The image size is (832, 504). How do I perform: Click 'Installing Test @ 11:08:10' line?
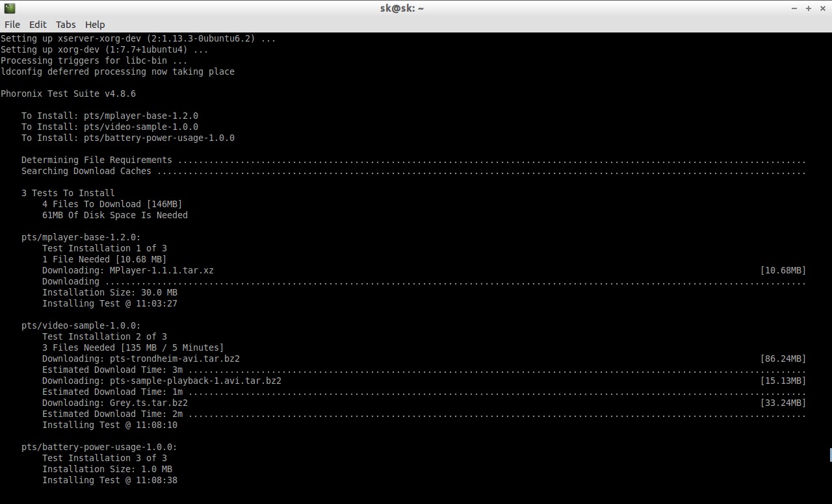110,425
